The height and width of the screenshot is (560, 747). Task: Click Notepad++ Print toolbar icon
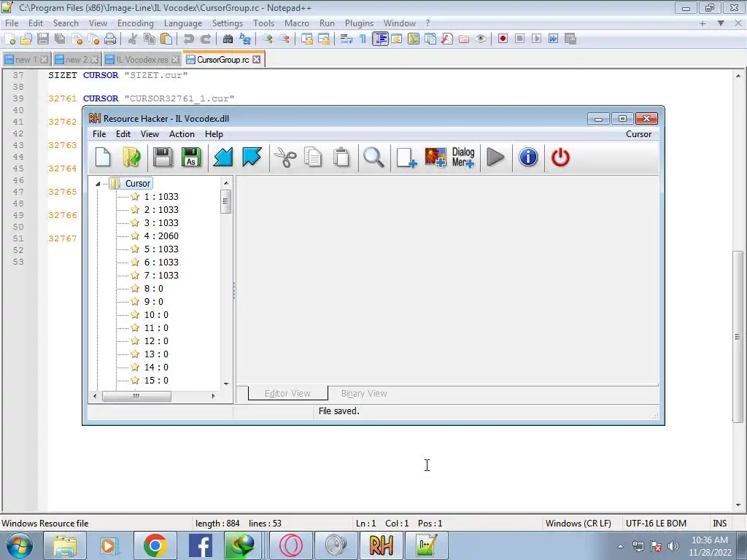pyautogui.click(x=110, y=39)
